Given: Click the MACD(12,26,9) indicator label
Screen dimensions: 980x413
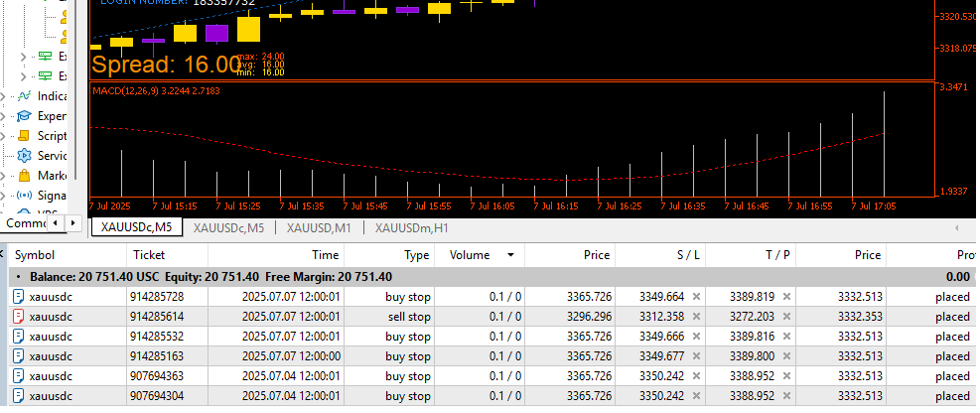Looking at the screenshot, I should (156, 91).
